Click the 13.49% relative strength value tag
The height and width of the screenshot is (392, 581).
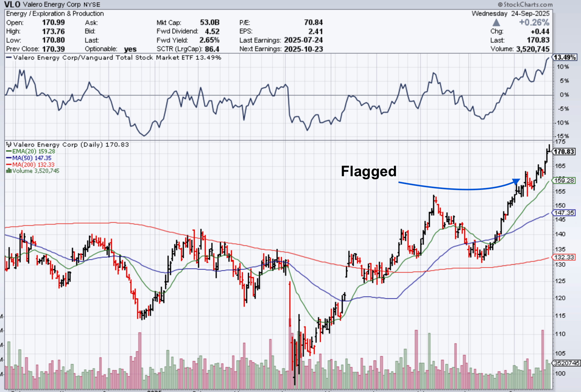click(x=564, y=57)
